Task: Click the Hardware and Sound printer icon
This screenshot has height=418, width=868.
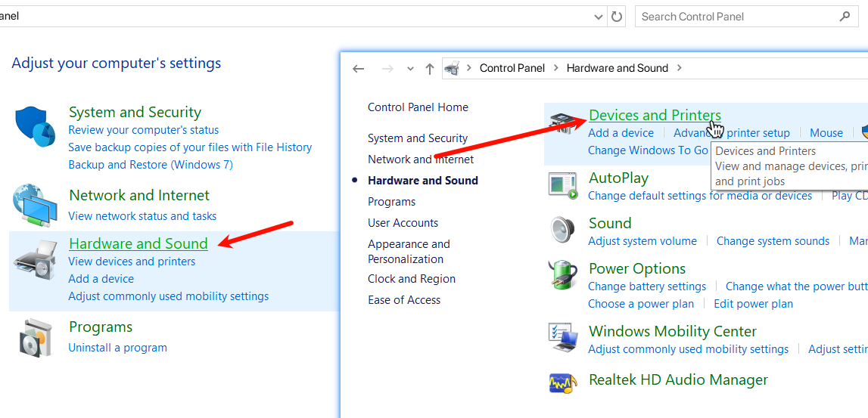Action: [x=35, y=260]
